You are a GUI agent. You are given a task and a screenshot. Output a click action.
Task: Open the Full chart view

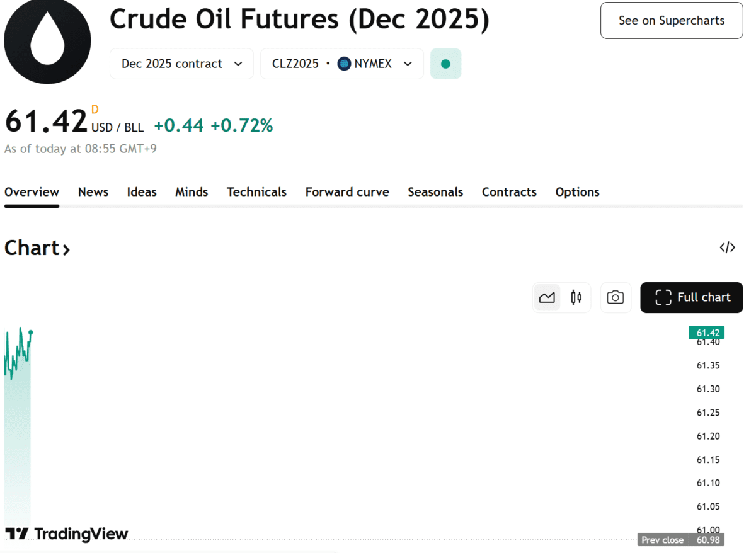(691, 297)
